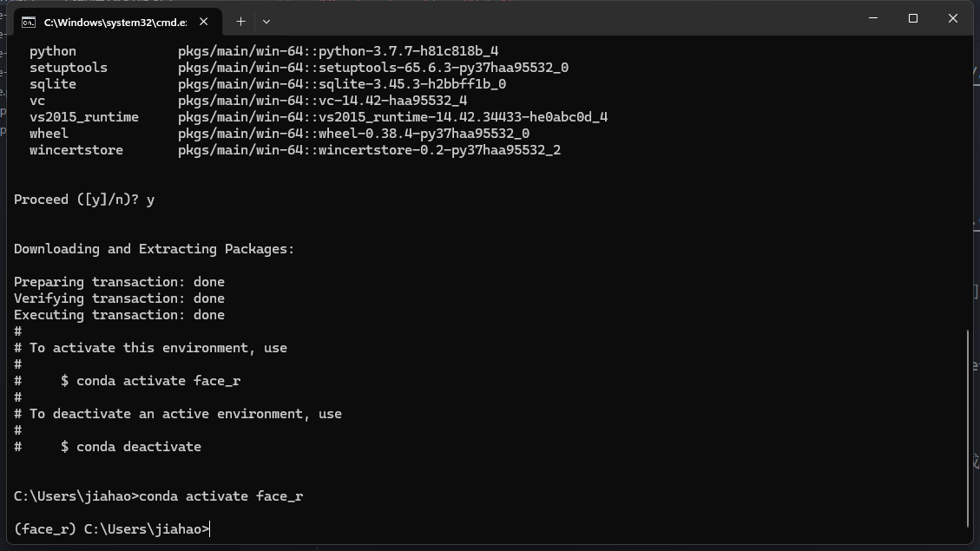Click the 'Proceed ([y]/n)? y' line
The height and width of the screenshot is (551, 980).
point(84,200)
